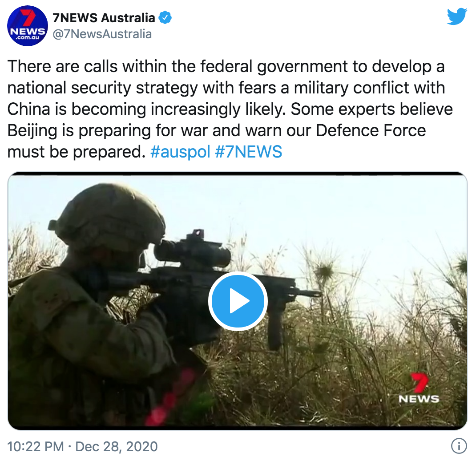Click the rifle scope in video
The width and height of the screenshot is (476, 461).
[x=192, y=251]
